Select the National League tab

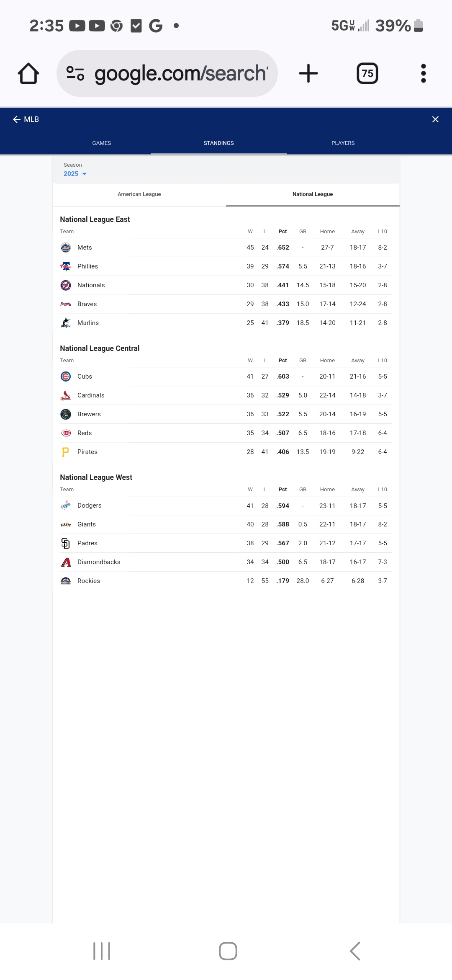[313, 194]
